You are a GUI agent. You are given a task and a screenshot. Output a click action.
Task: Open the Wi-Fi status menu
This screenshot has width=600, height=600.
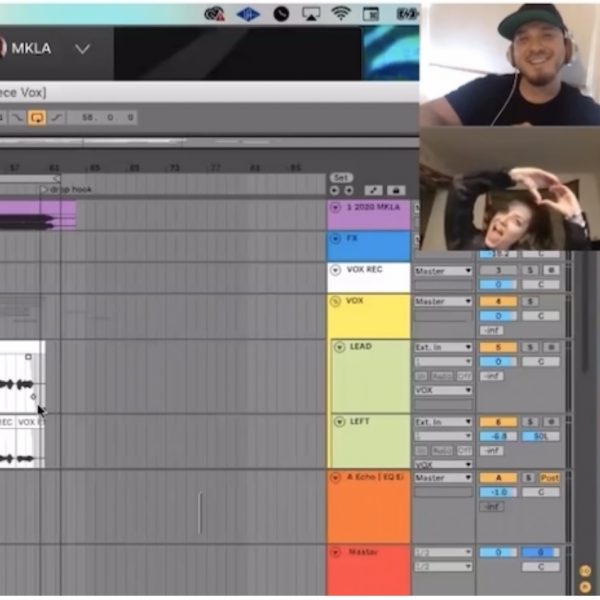click(x=341, y=14)
